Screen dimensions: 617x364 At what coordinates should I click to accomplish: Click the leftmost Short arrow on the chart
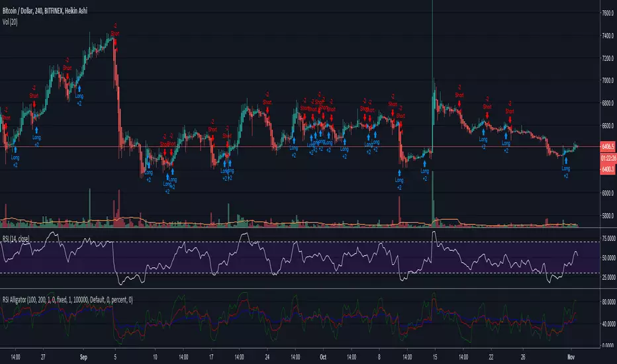coord(6,126)
